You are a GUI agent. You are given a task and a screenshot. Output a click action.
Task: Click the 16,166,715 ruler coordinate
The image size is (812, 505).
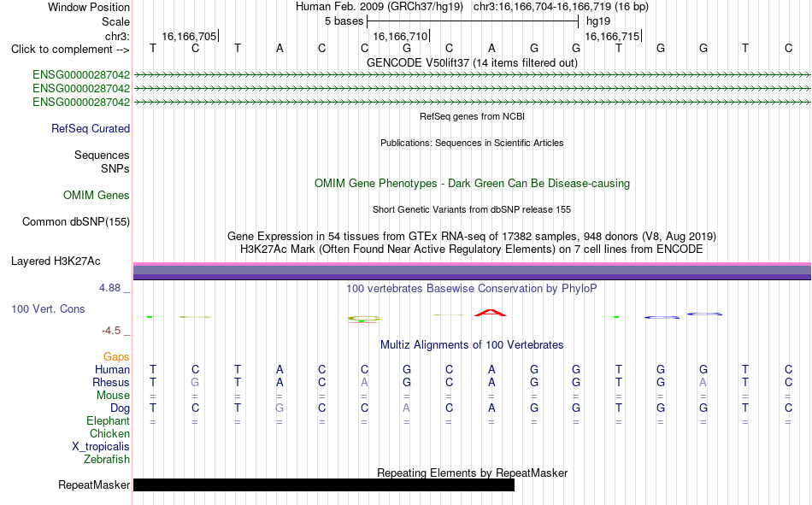click(x=612, y=36)
